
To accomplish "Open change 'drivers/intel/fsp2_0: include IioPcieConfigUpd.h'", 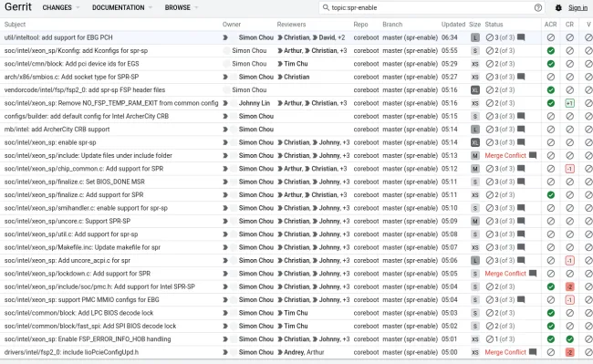I will pyautogui.click(x=71, y=352).
